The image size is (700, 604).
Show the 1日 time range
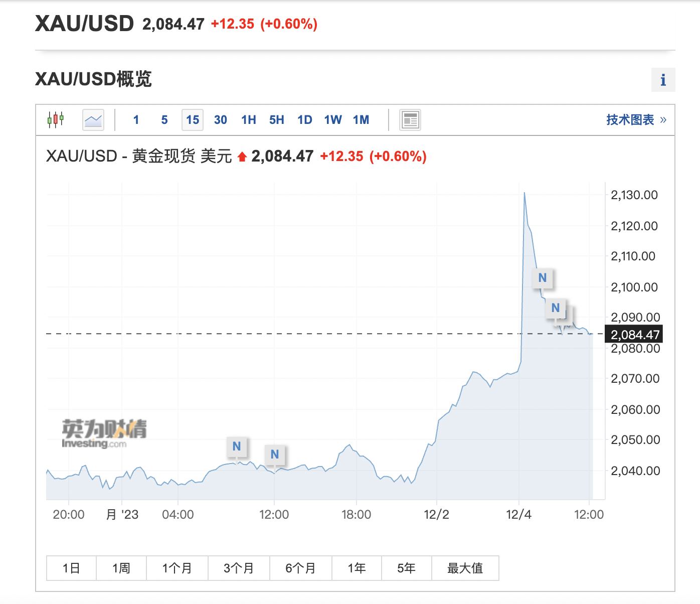(71, 568)
